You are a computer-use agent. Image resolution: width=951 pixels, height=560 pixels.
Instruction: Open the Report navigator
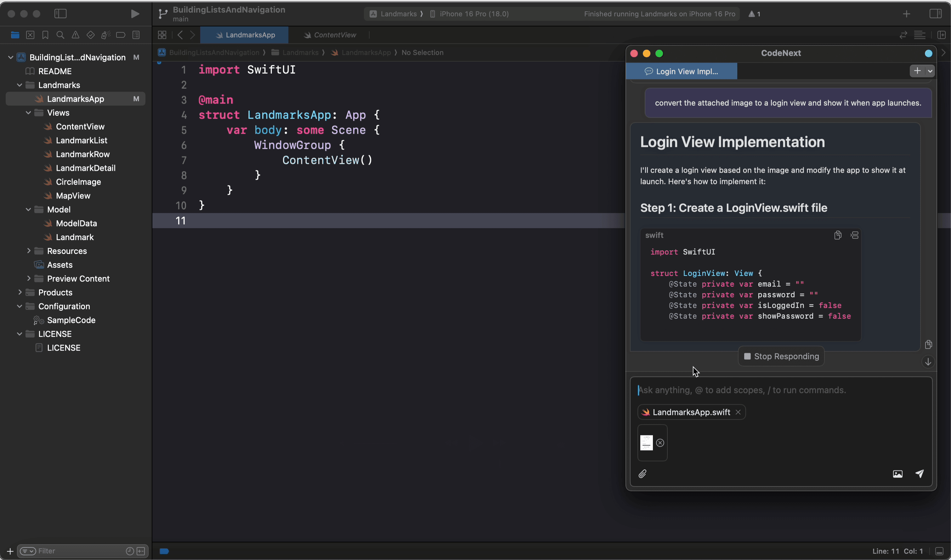pos(136,35)
